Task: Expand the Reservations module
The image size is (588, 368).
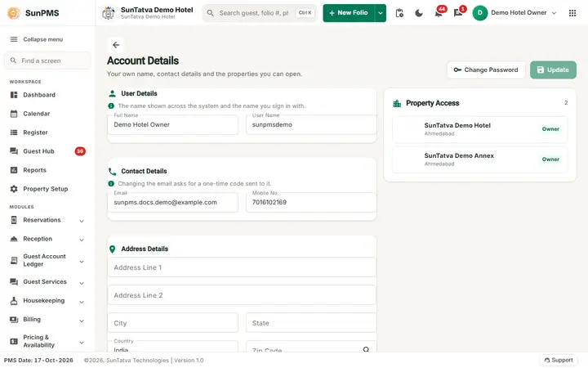Action: (x=82, y=221)
